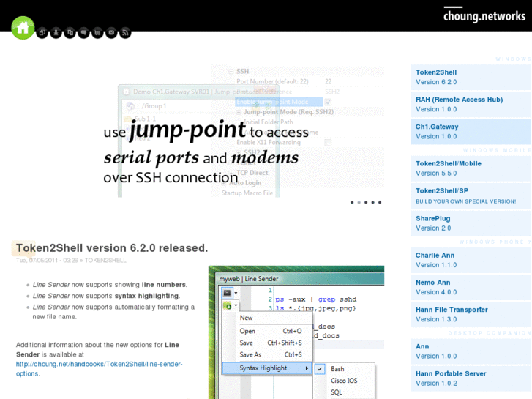Open Ann Version 1.0.0 sidebar link
This screenshot has height=399, width=532.
point(471,351)
